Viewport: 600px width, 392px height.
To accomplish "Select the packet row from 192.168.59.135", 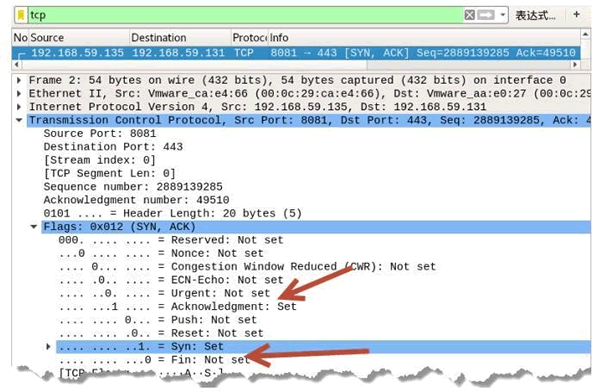I will coord(296,53).
